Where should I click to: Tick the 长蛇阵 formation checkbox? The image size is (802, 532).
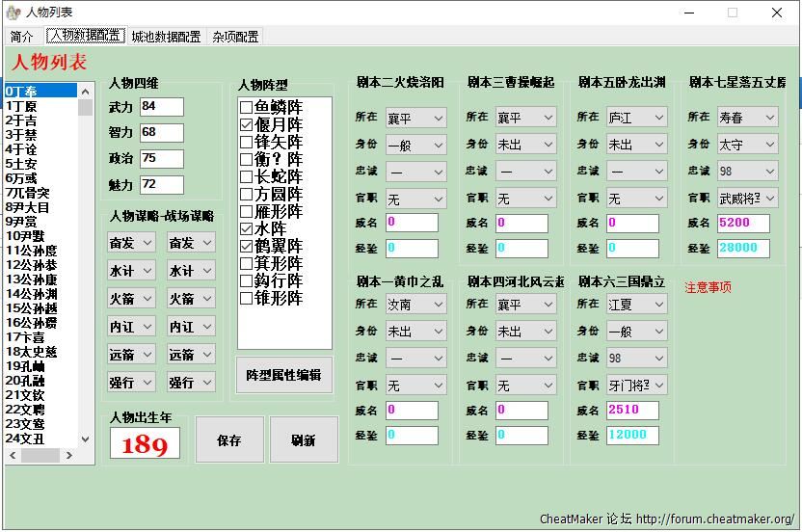pyautogui.click(x=247, y=177)
